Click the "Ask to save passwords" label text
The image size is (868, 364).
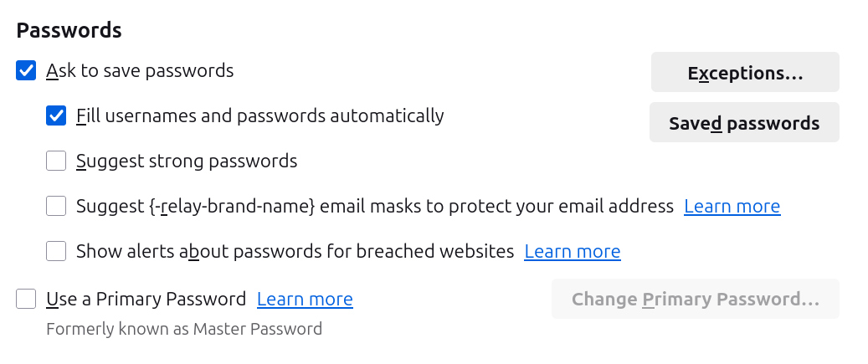tap(140, 70)
